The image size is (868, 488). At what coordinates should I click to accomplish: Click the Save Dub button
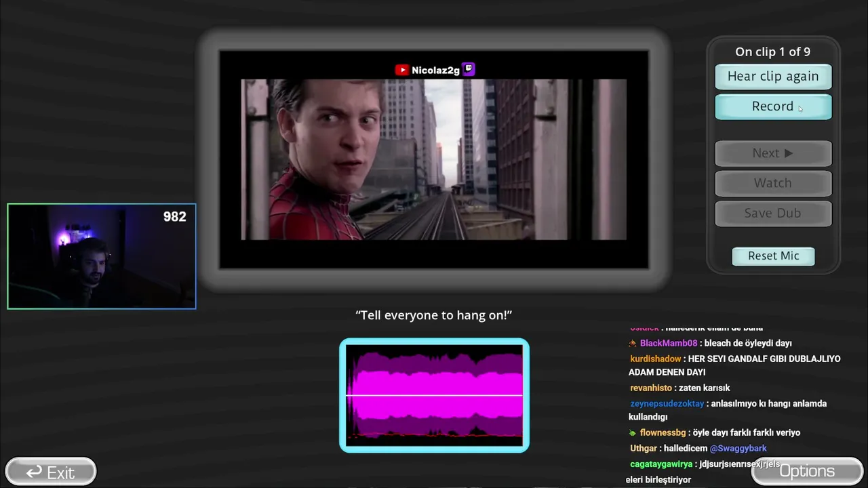773,213
